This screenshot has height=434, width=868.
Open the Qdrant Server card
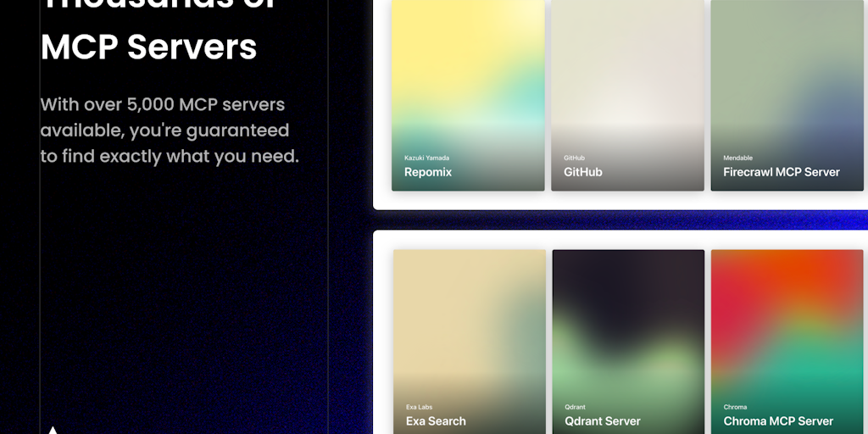coord(628,342)
